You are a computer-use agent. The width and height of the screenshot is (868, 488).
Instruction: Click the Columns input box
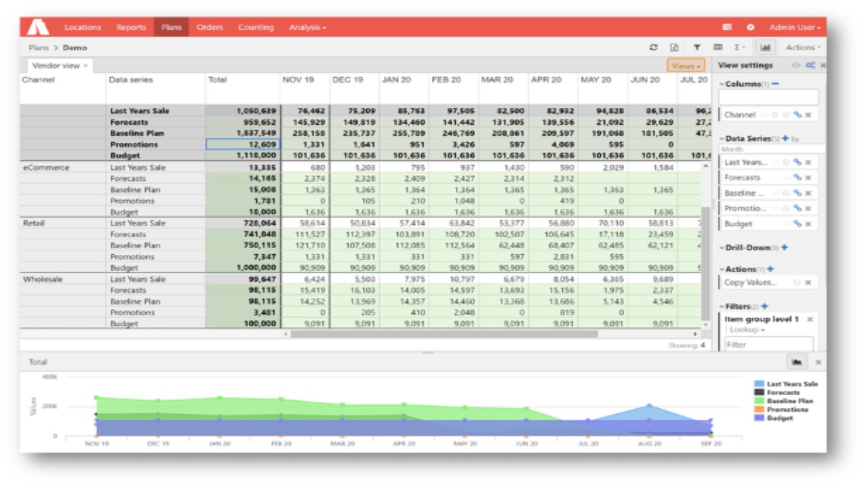point(769,97)
